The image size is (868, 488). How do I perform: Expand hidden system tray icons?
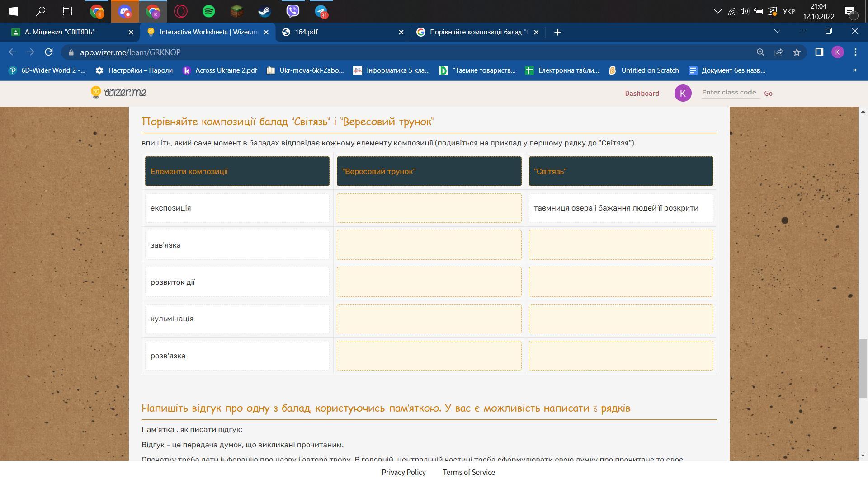click(x=717, y=11)
